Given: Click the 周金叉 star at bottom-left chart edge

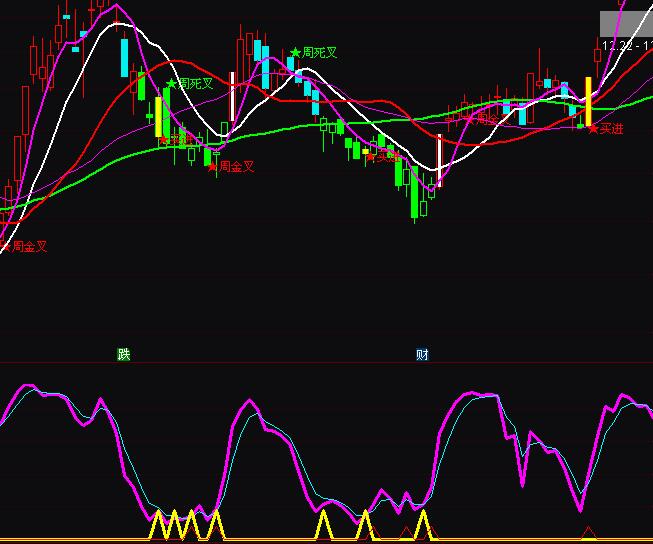Looking at the screenshot, I should 5,246.
